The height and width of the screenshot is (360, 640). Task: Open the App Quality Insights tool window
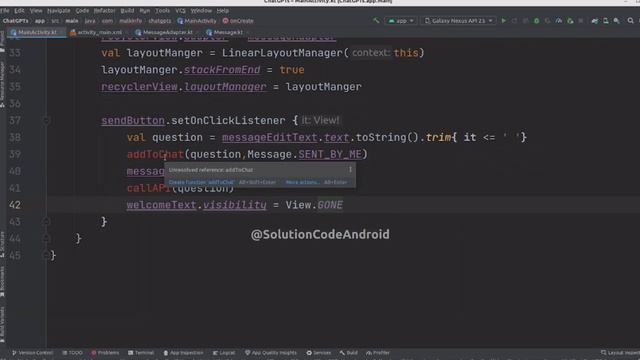tap(271, 353)
